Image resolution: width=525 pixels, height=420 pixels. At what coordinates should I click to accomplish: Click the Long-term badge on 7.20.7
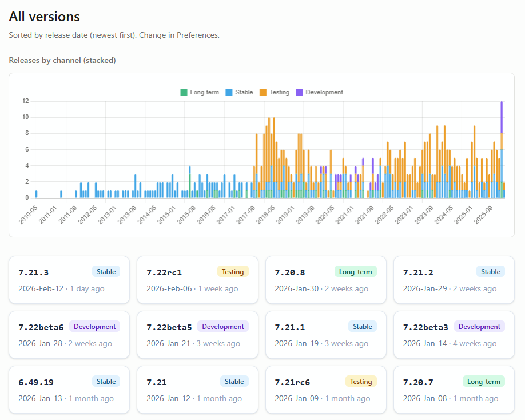click(484, 382)
